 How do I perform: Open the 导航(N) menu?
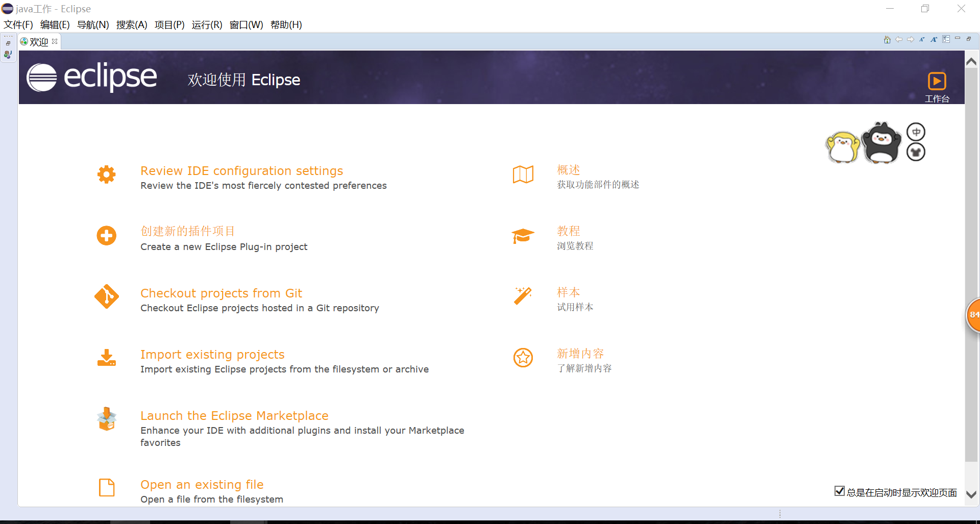(x=93, y=24)
